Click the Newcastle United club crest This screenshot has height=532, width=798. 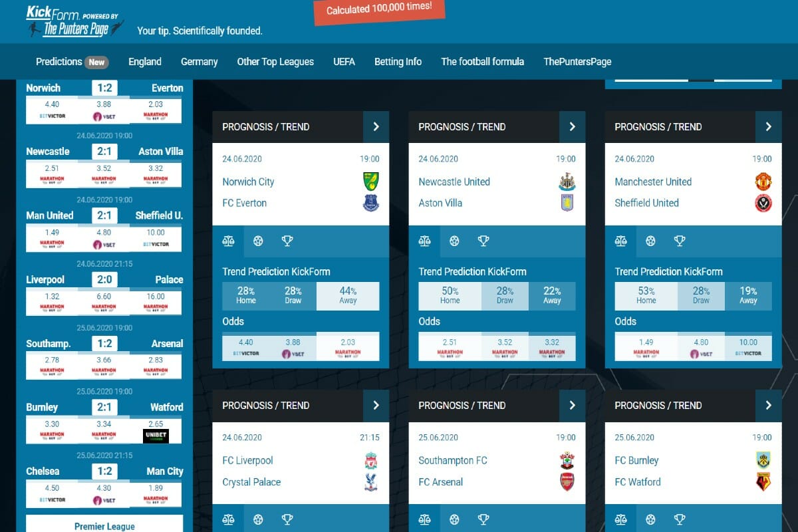567,182
